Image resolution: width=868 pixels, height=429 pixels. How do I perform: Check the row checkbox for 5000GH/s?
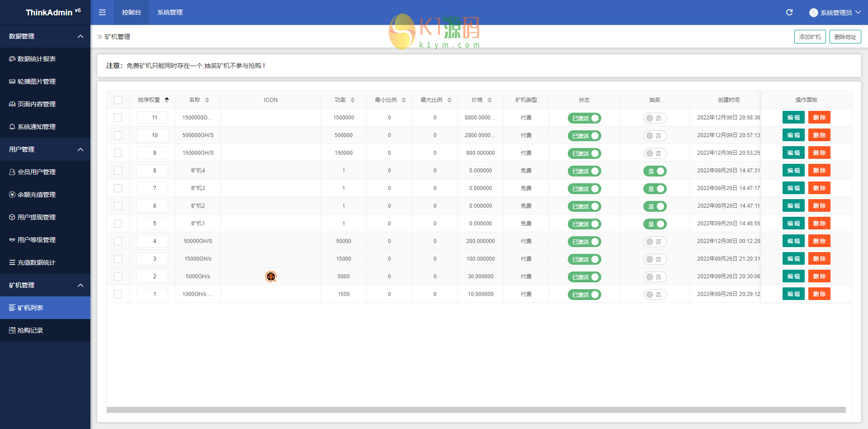(x=118, y=276)
